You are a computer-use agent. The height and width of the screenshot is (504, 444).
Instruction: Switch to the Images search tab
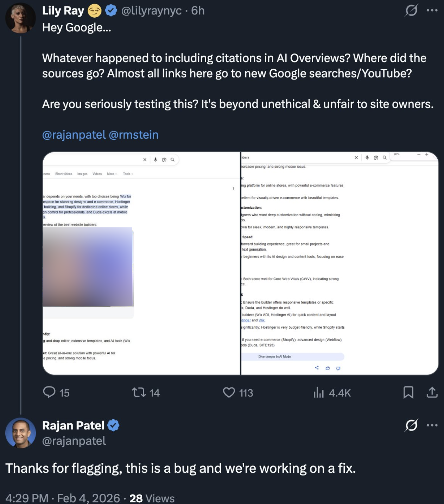click(x=82, y=174)
